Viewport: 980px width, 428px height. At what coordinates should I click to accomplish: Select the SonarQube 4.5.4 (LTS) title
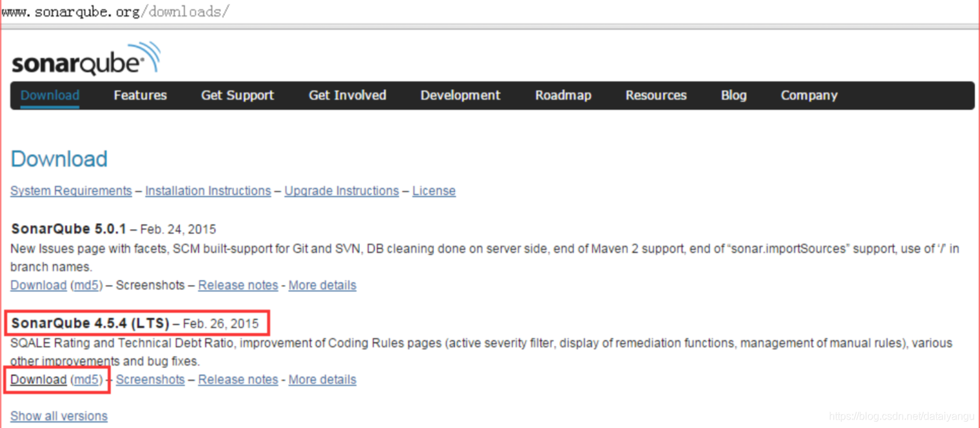pyautogui.click(x=90, y=323)
